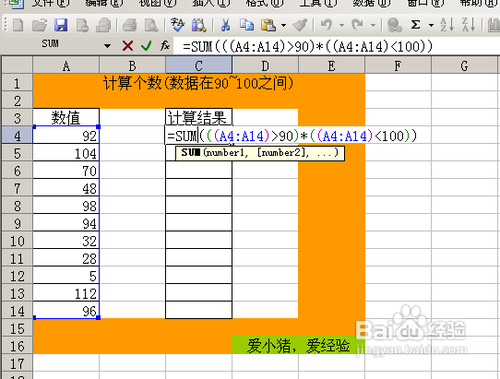Screen dimensions: 500x379
Task: Click cell with value 70
Action: point(66,171)
